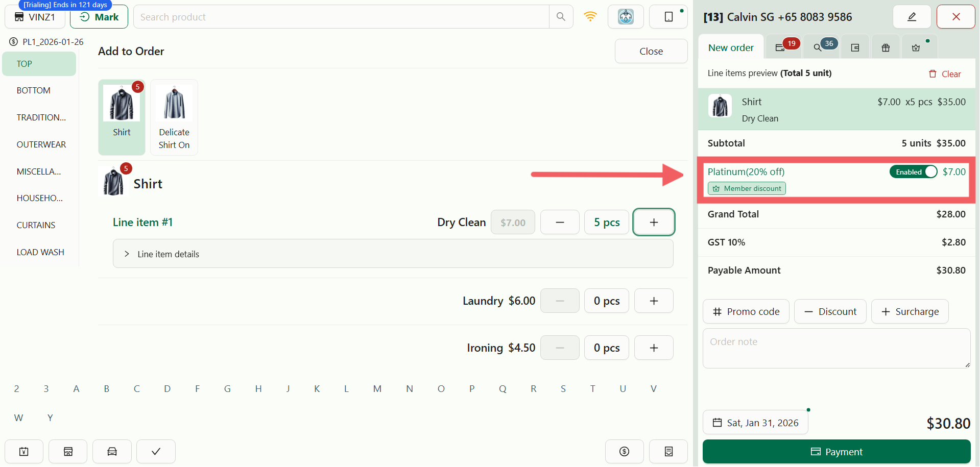The width and height of the screenshot is (980, 467).
Task: Open the membership crown tab icon
Action: coord(916,47)
